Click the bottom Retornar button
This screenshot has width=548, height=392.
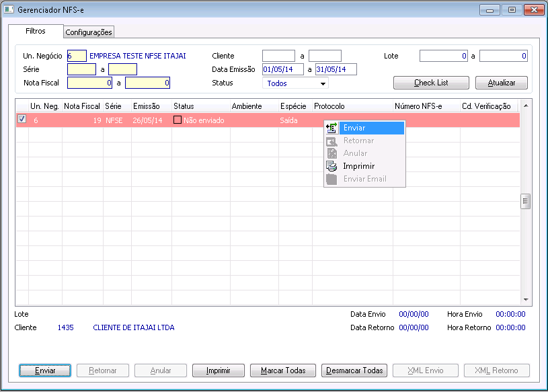tap(103, 370)
